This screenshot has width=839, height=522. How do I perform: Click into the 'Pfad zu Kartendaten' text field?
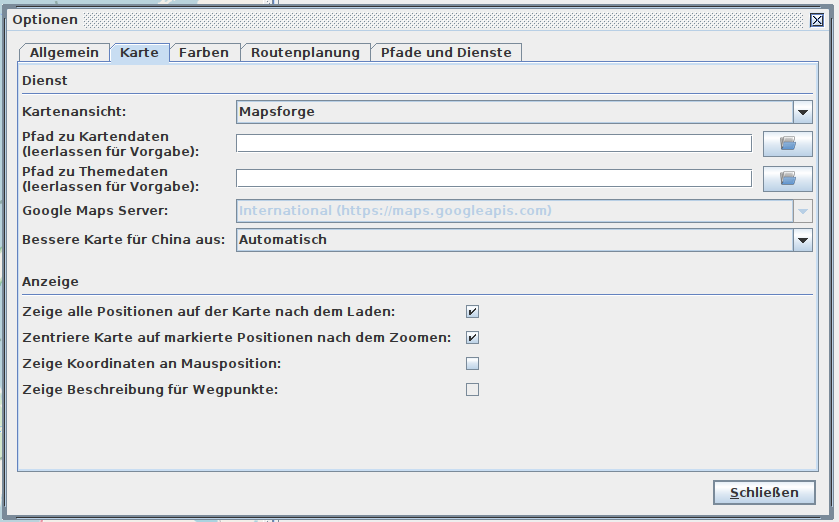493,144
